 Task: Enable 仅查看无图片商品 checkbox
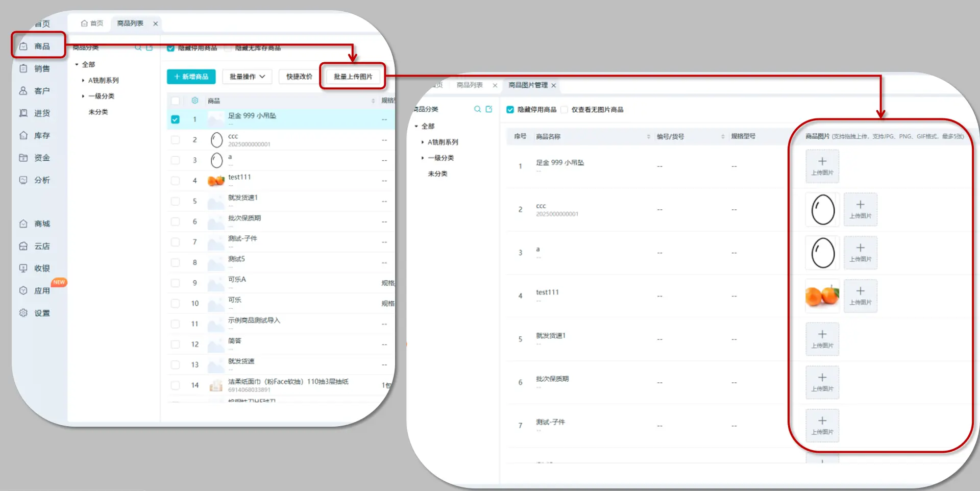click(565, 110)
